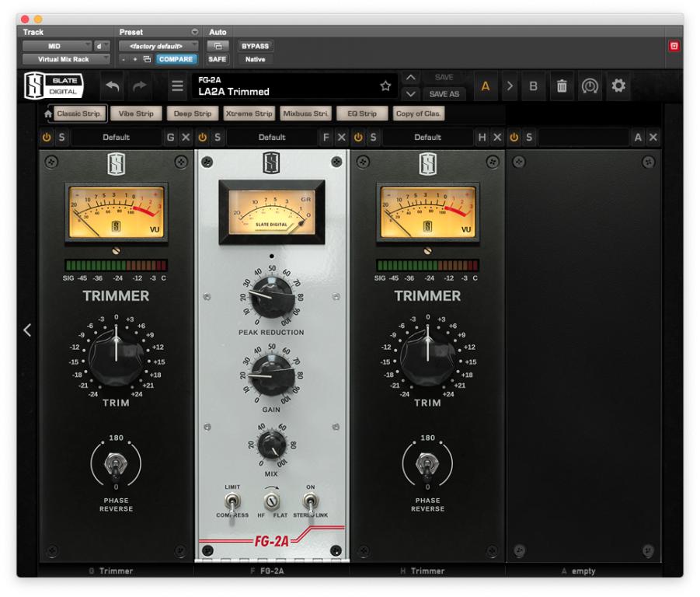Image resolution: width=700 pixels, height=597 pixels.
Task: Select the Classic Strip tab
Action: [x=79, y=113]
